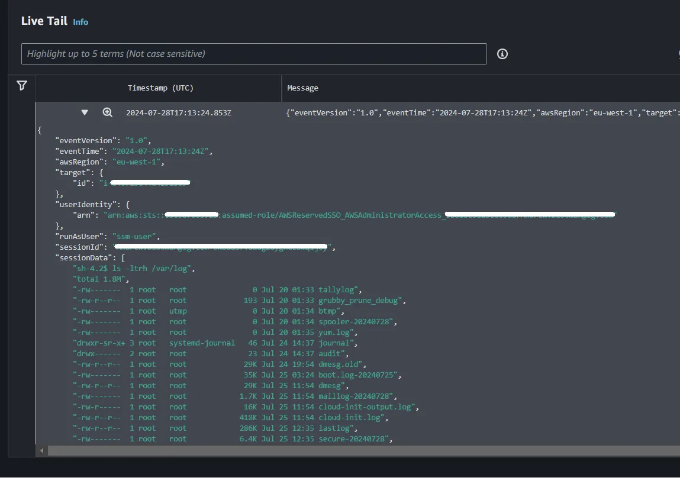680x478 pixels.
Task: Click the dmesg file row dated 11:54
Action: coord(211,386)
